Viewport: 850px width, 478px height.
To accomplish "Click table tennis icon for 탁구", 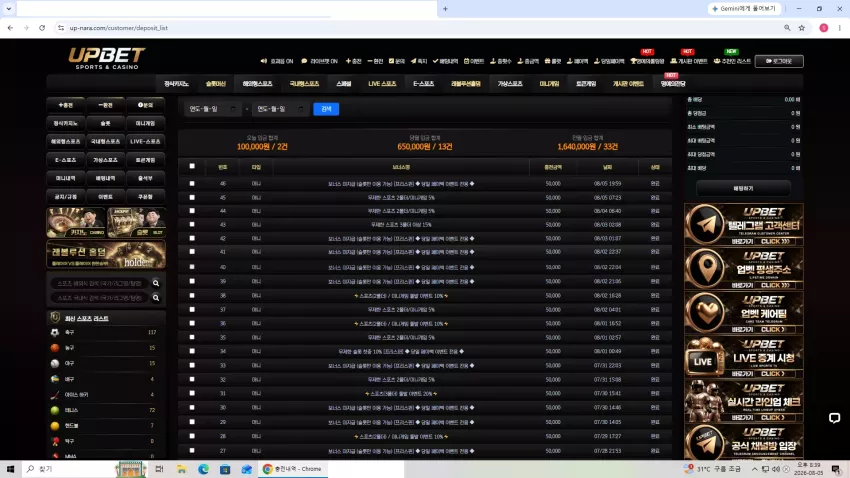I will tap(55, 441).
